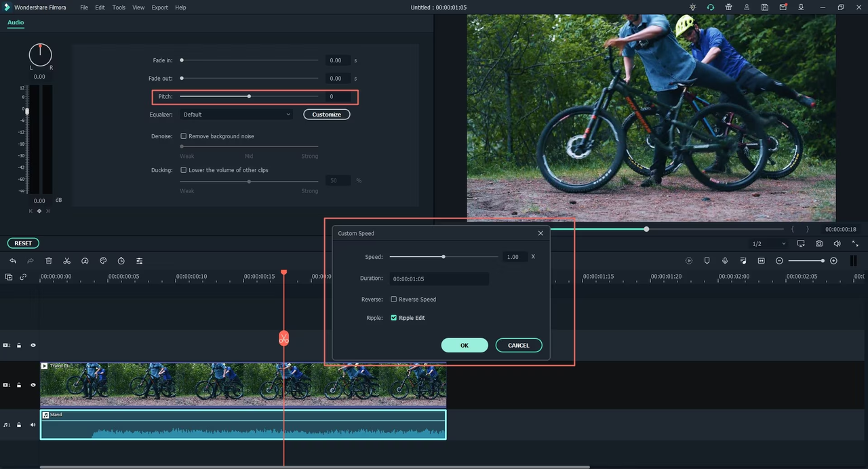
Task: Open the color palette tool in timeline toolbar
Action: click(x=103, y=261)
